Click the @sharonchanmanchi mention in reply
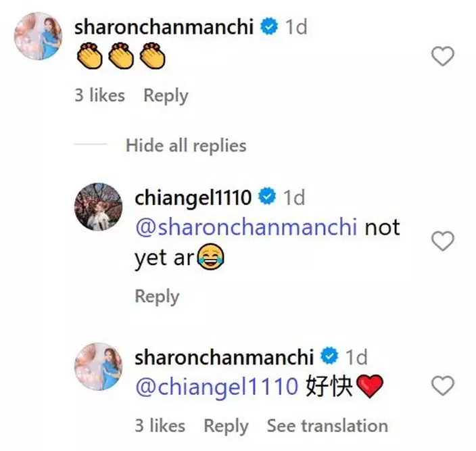This screenshot has width=476, height=451. tap(246, 228)
